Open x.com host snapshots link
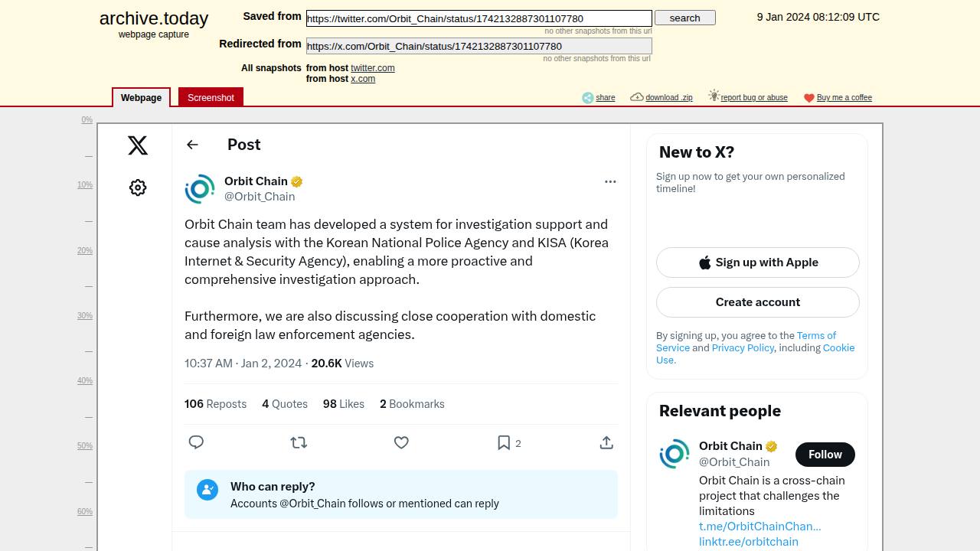The width and height of the screenshot is (980, 551). click(x=363, y=79)
